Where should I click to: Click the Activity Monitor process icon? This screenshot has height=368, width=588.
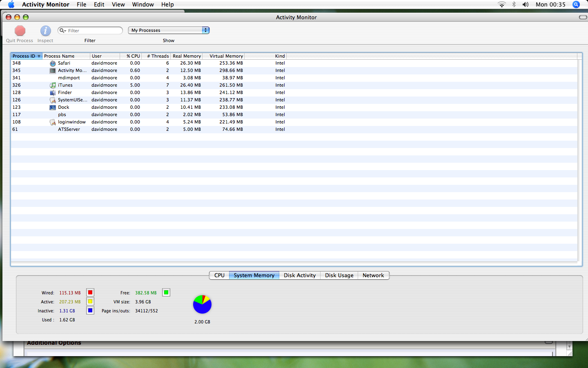pos(53,71)
